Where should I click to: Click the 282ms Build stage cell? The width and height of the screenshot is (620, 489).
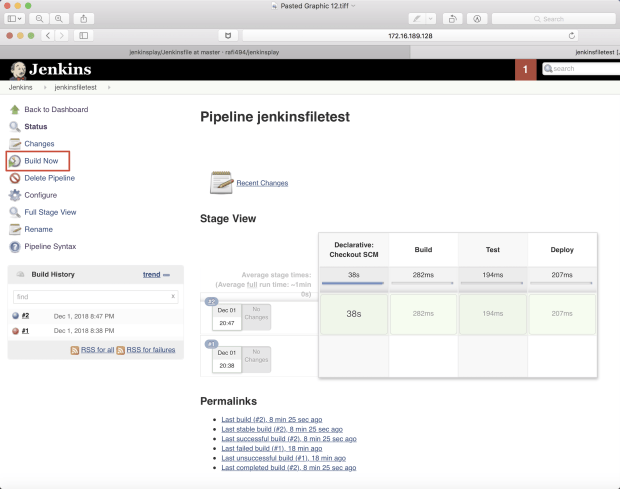pos(423,314)
